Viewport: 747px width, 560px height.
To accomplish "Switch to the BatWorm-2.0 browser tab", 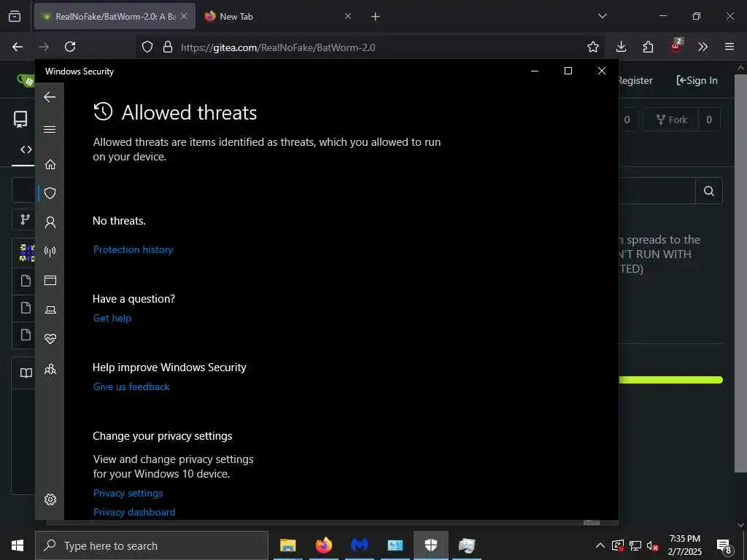I will [115, 16].
